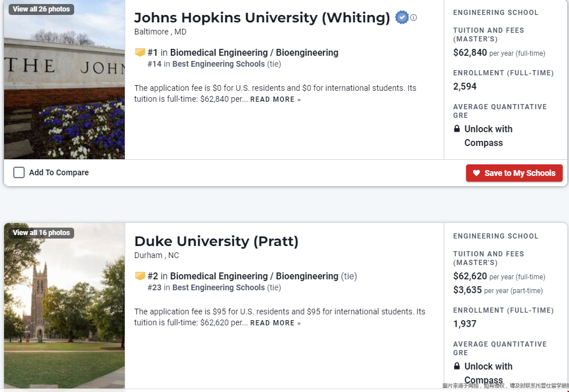Click the verified badge beside Johns Hopkins University
Image resolution: width=569 pixels, height=392 pixels.
coord(402,17)
